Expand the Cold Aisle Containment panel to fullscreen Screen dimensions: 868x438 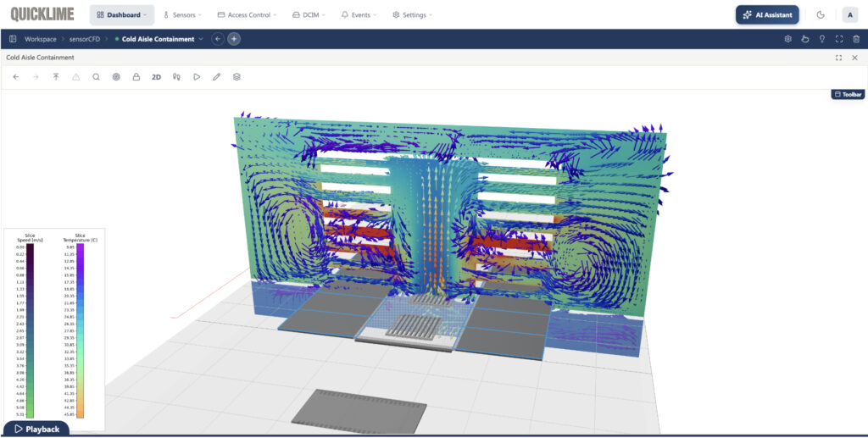(838, 58)
